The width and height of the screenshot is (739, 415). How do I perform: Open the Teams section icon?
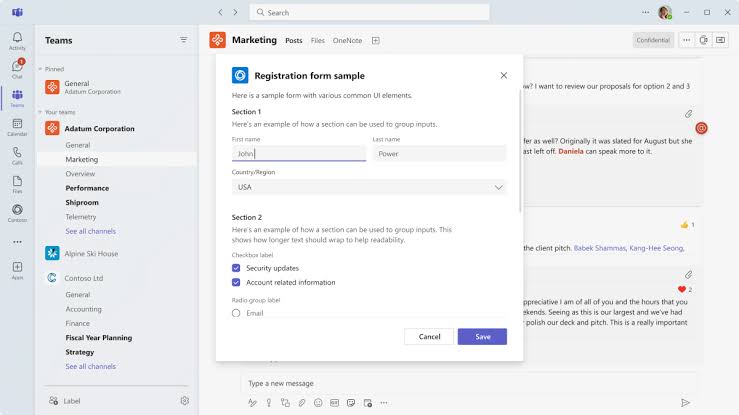click(x=17, y=98)
